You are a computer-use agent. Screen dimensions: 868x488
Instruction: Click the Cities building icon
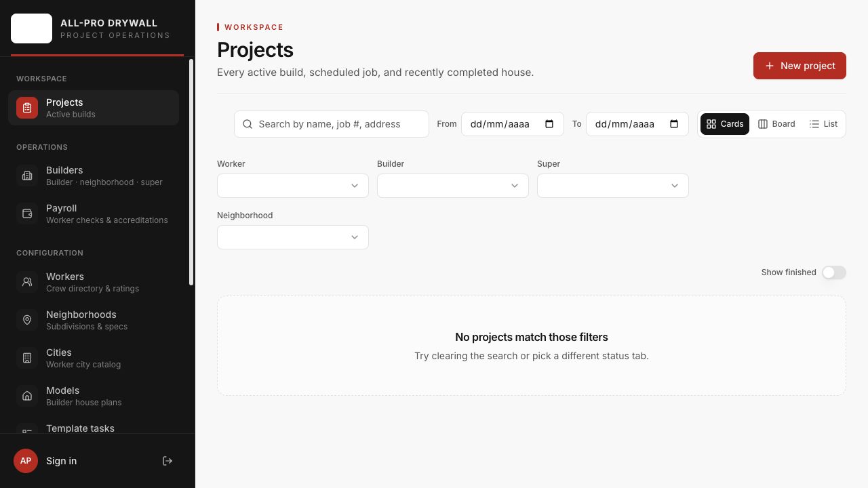pyautogui.click(x=27, y=358)
